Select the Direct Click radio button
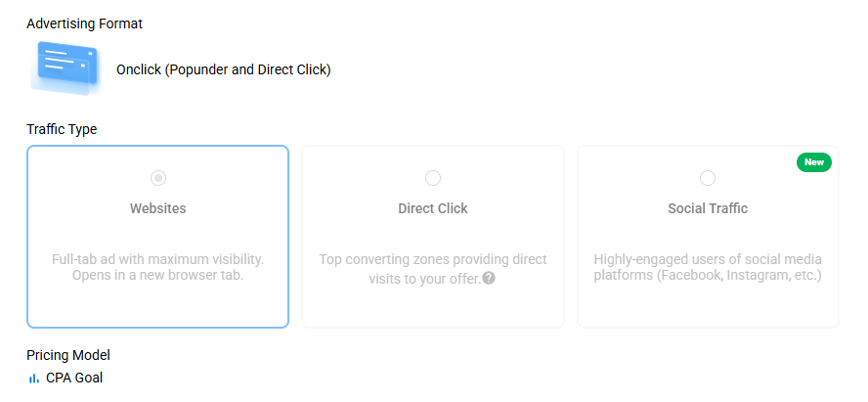The height and width of the screenshot is (402, 868). [433, 178]
